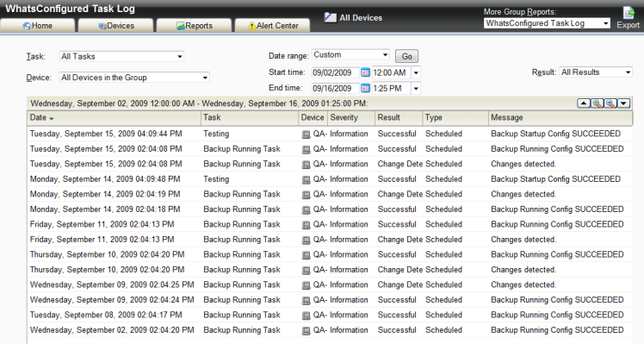The image size is (644, 344).
Task: Click 'Changes detected.' in Sept 15 row
Action: 523,164
